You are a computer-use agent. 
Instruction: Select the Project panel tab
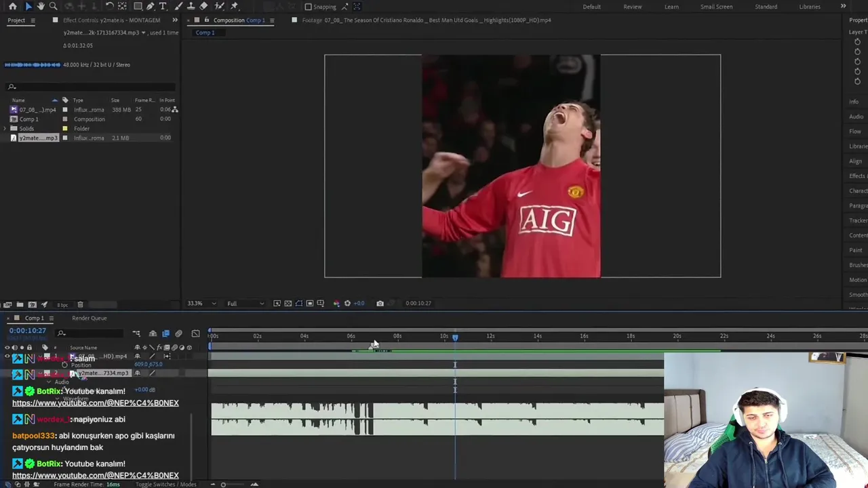click(x=16, y=20)
